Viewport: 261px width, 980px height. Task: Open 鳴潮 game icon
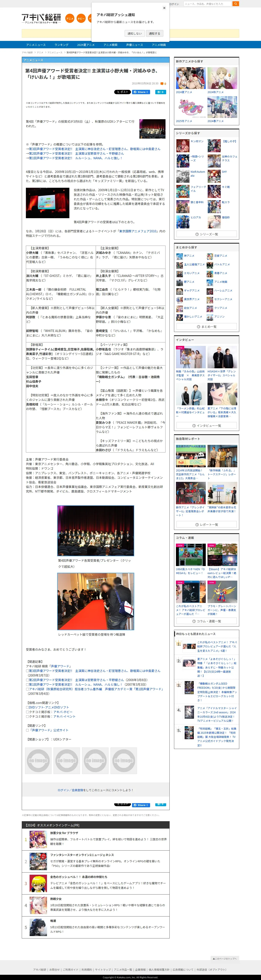pyautogui.click(x=38, y=928)
